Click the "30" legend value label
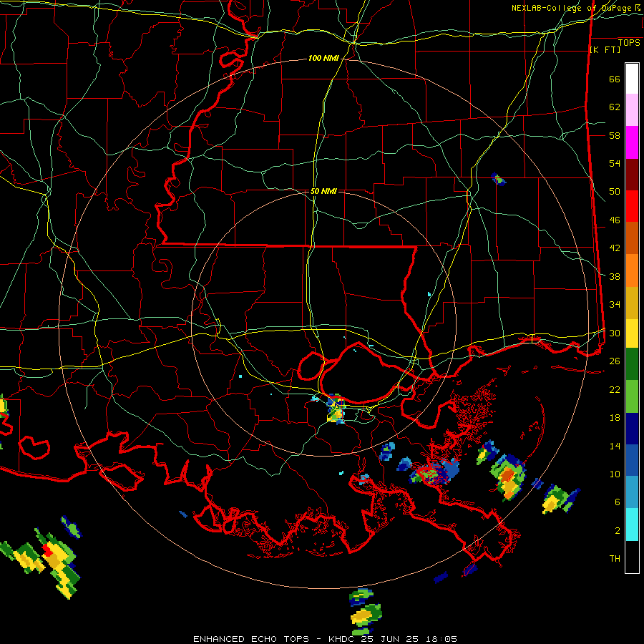 [615, 333]
